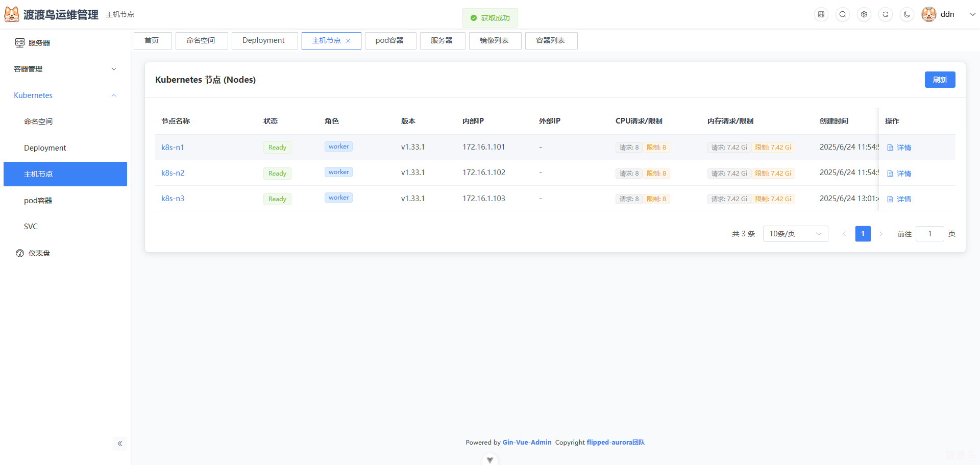Click the search icon in the header
Viewport: 980px width, 465px height.
pos(842,14)
